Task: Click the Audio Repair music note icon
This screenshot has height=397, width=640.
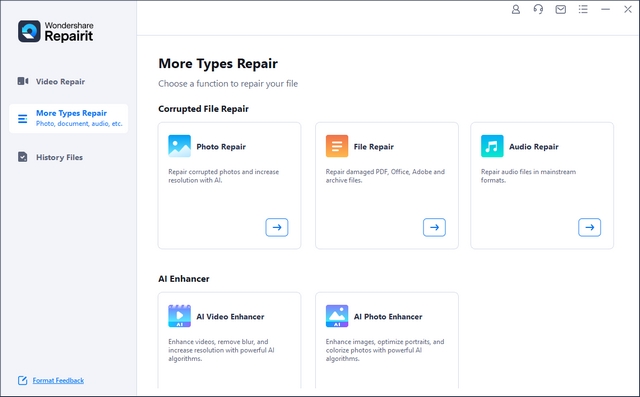Action: coord(492,146)
